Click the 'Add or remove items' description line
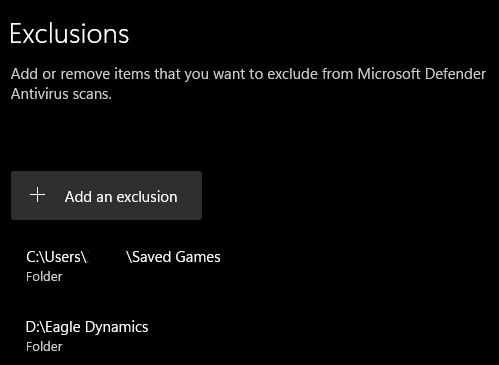Viewport: 499px width, 365px height. [248, 74]
